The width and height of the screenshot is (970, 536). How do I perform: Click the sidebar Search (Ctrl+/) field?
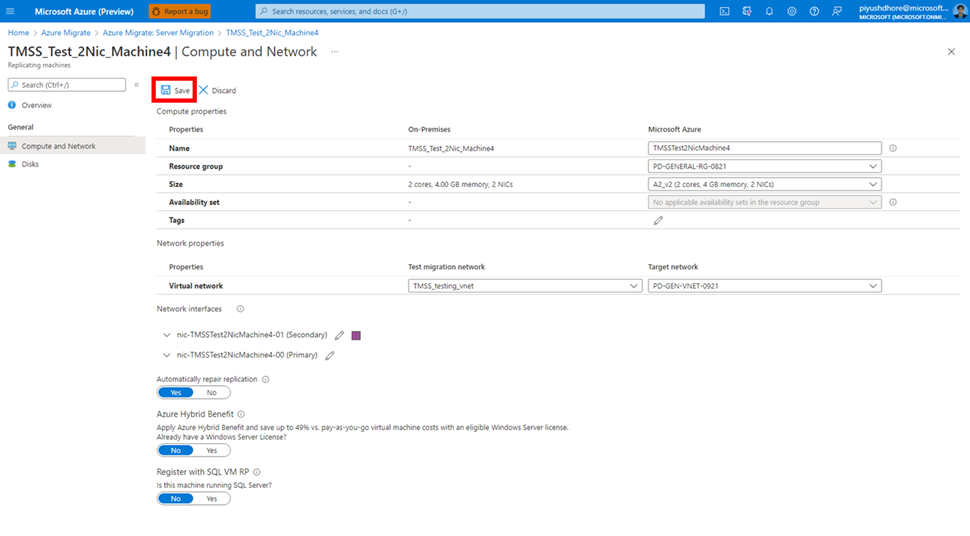pos(67,85)
